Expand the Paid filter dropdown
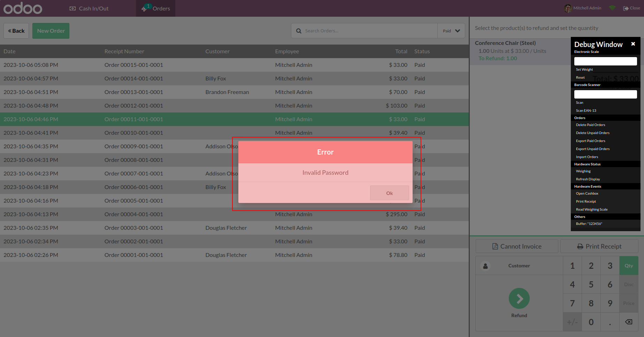 click(x=451, y=31)
